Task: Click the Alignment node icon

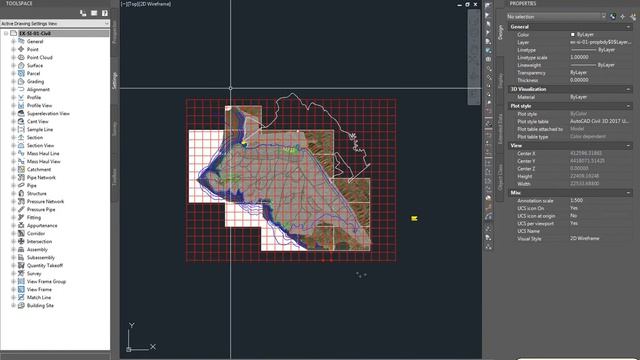Action: click(21, 89)
